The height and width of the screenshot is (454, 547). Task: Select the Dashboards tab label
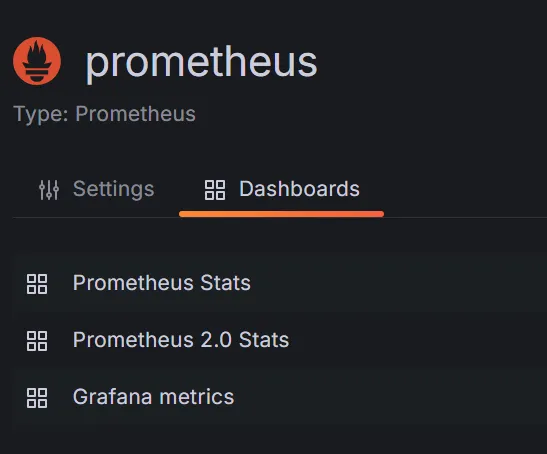(299, 189)
